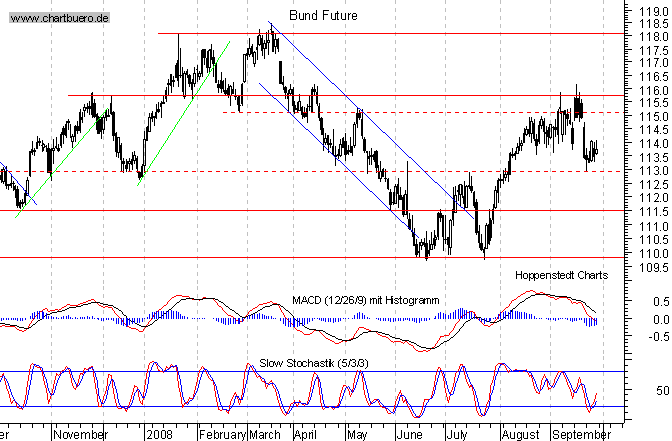Select the August month marker

(x=518, y=434)
